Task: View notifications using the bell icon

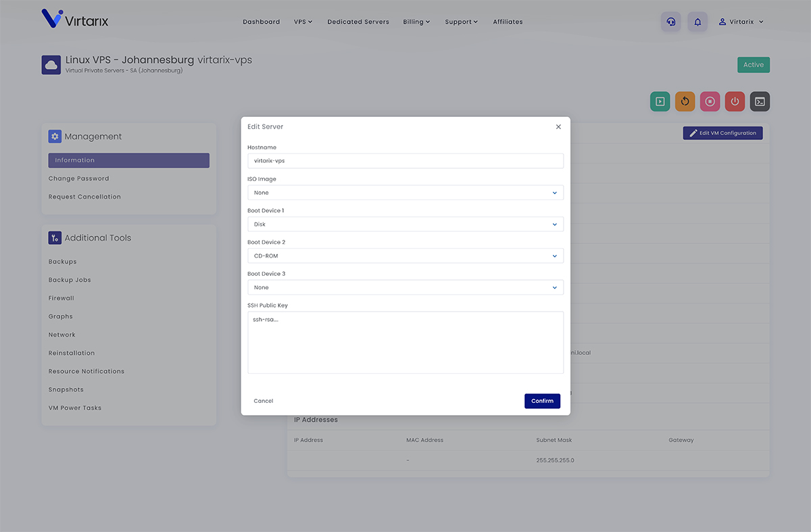Action: click(697, 22)
